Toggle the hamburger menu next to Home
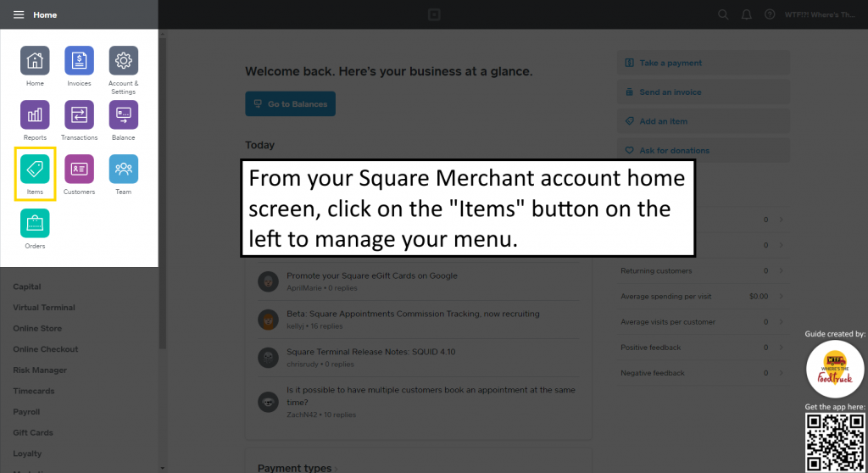This screenshot has width=868, height=473. point(19,15)
